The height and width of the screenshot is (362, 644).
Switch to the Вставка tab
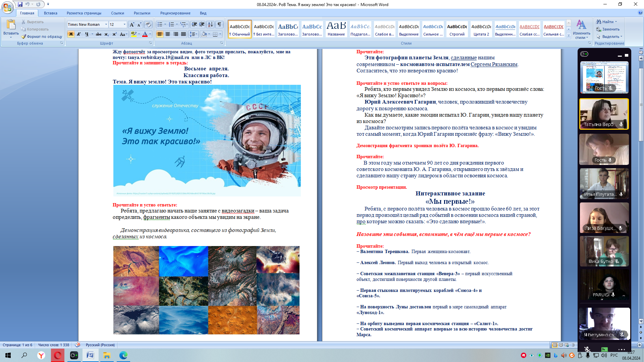tap(50, 13)
